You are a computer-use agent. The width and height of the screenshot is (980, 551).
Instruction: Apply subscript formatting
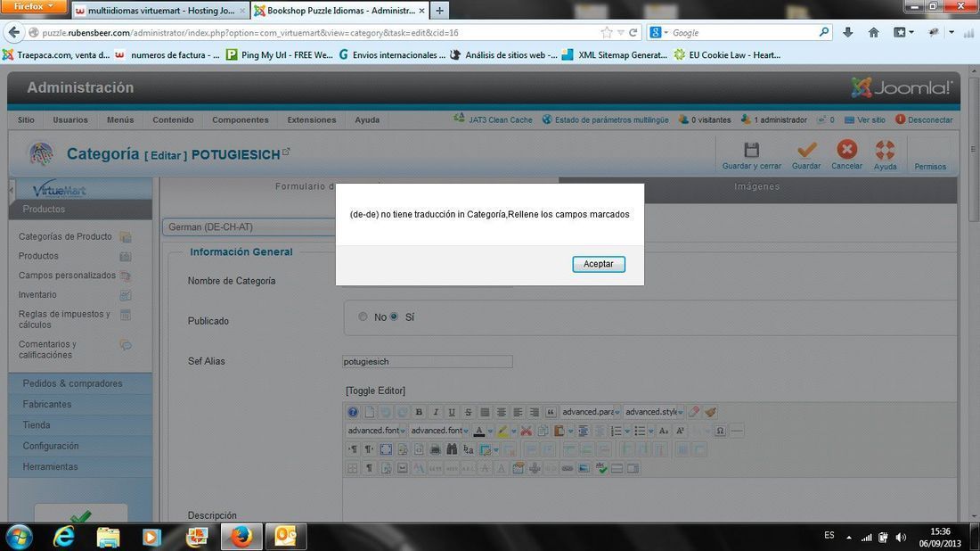pyautogui.click(x=664, y=431)
